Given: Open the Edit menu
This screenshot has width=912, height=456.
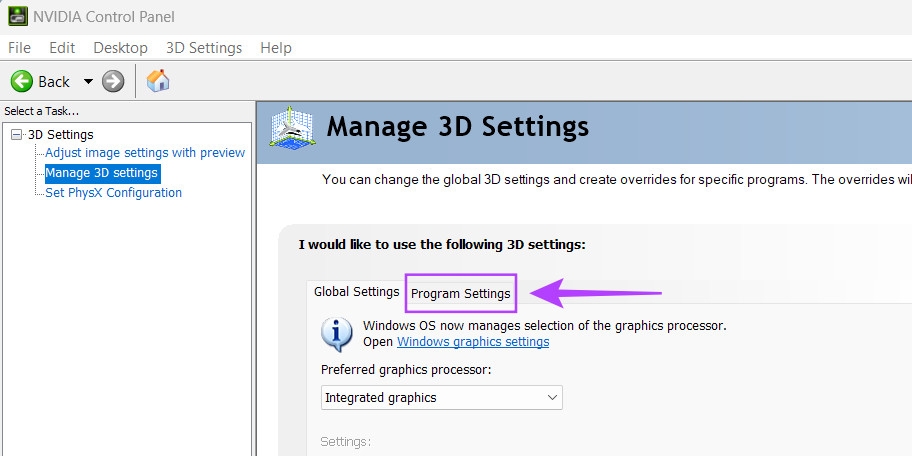Looking at the screenshot, I should point(62,48).
